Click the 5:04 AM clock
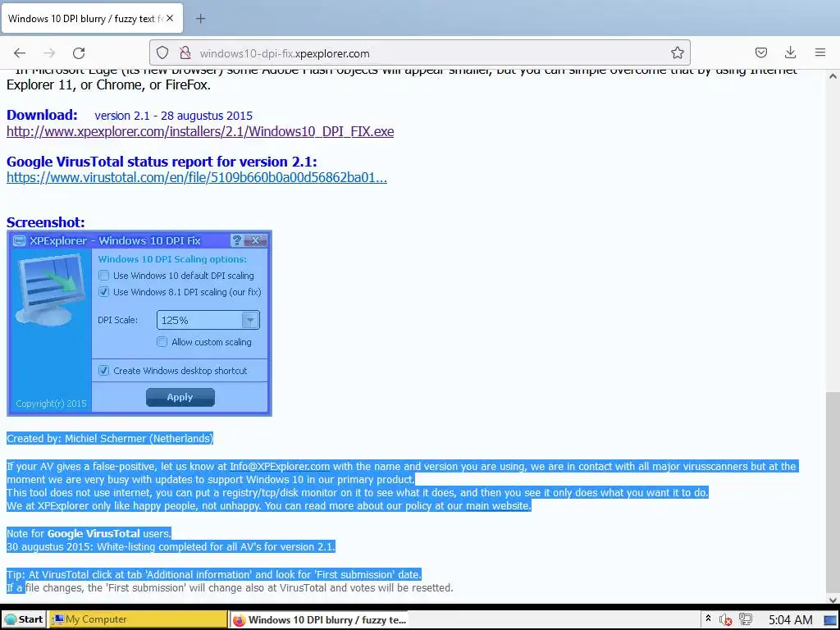 click(x=790, y=620)
